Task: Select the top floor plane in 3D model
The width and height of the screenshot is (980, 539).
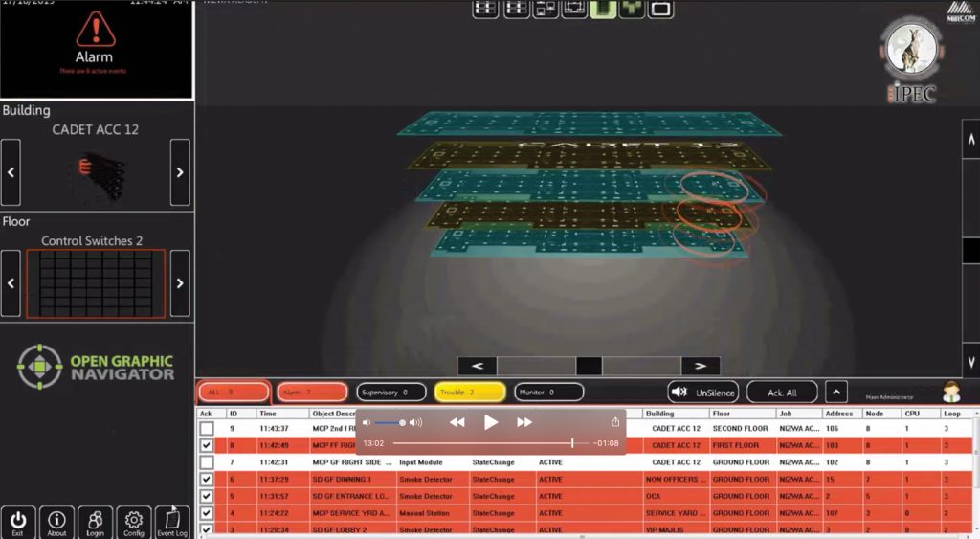Action: point(589,124)
